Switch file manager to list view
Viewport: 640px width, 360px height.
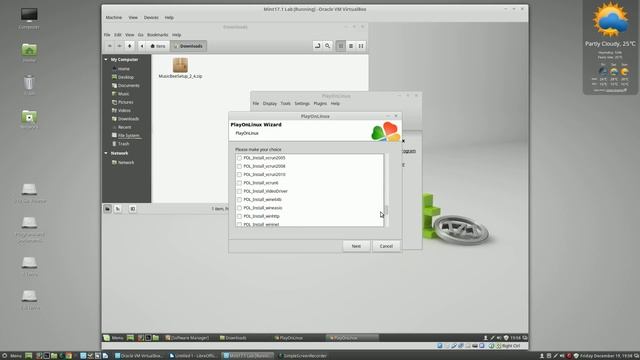(x=351, y=46)
